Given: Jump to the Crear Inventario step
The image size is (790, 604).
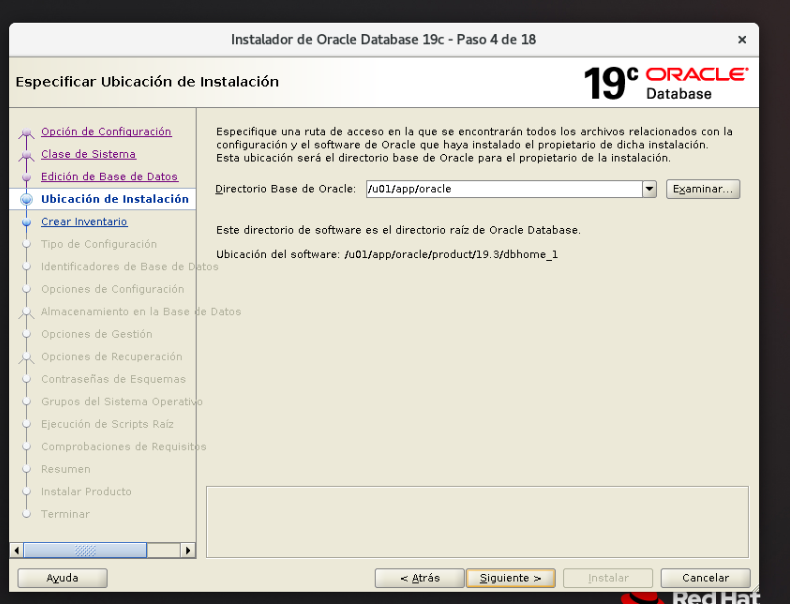Looking at the screenshot, I should (x=84, y=222).
